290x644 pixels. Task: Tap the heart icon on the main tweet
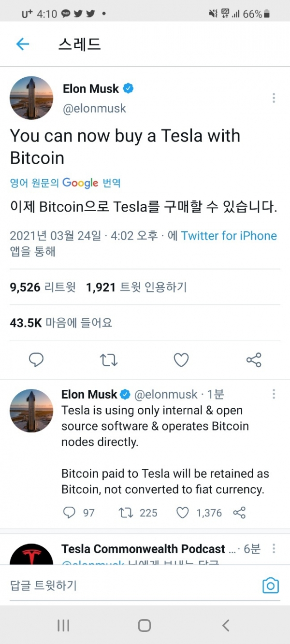181,360
